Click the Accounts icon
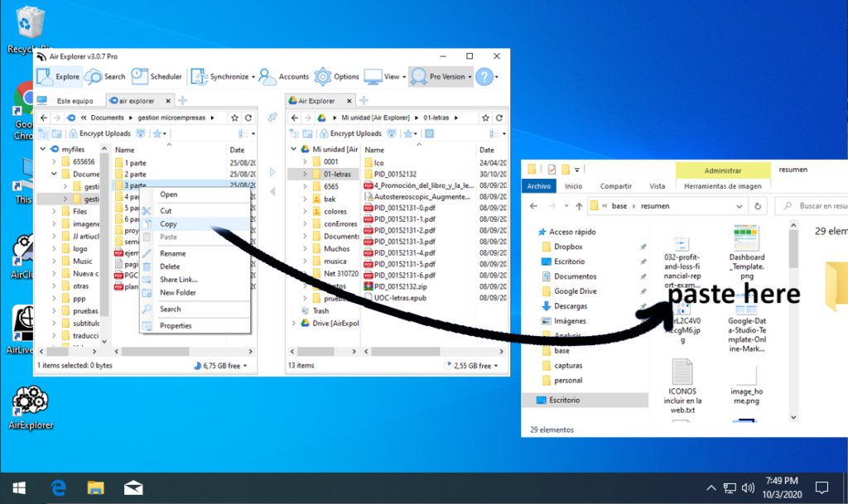The height and width of the screenshot is (504, 848). (267, 77)
